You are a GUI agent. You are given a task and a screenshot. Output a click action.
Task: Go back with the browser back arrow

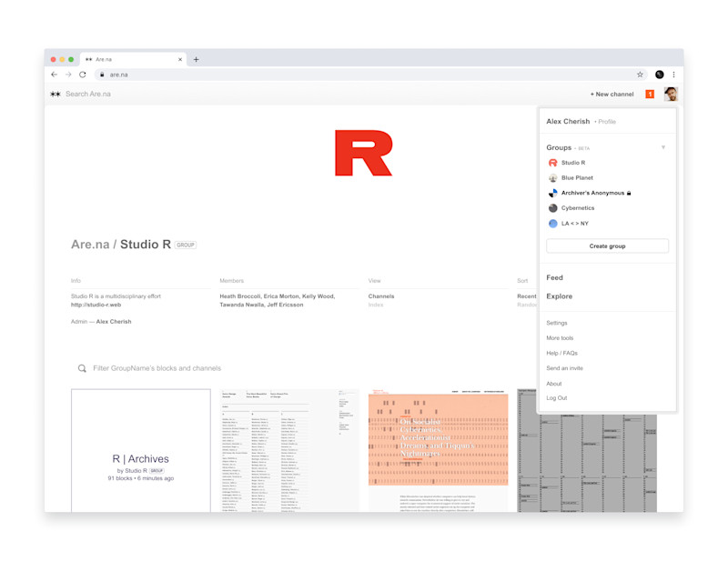point(55,75)
